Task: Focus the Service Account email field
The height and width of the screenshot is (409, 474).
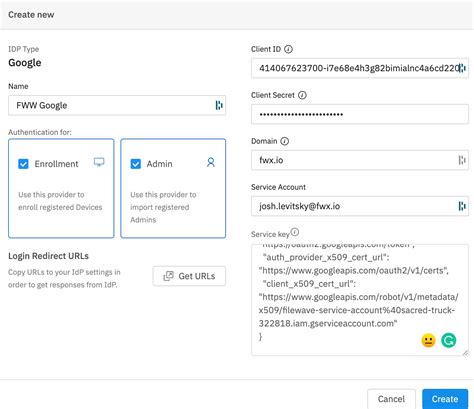Action: click(360, 206)
